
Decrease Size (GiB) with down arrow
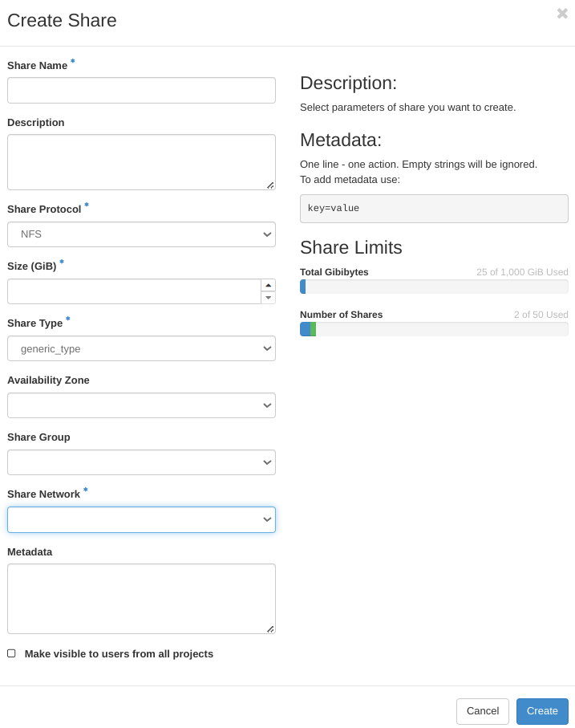(x=268, y=298)
